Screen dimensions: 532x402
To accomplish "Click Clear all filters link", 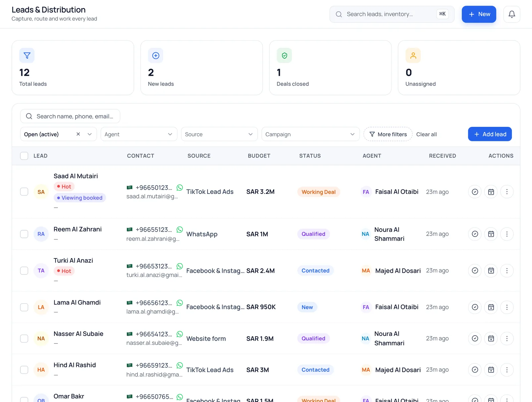I will coord(427,134).
